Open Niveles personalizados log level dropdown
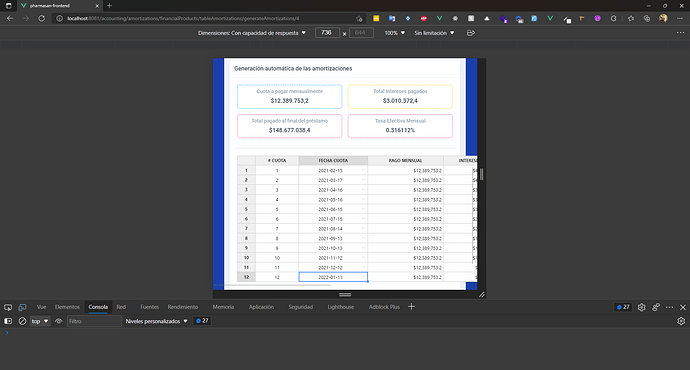The height and width of the screenshot is (370, 690). [x=157, y=321]
